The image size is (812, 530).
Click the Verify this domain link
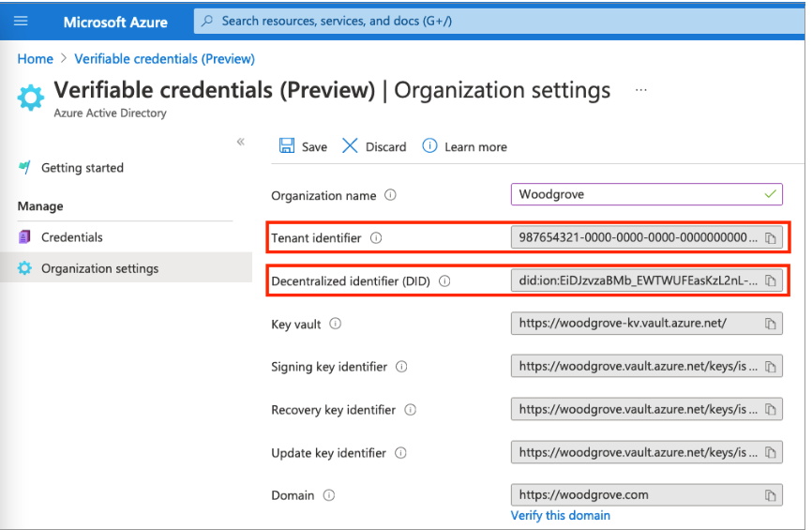(560, 515)
